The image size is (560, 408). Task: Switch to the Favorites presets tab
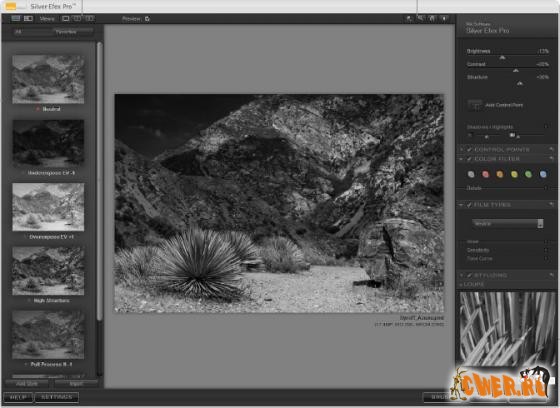(x=66, y=32)
